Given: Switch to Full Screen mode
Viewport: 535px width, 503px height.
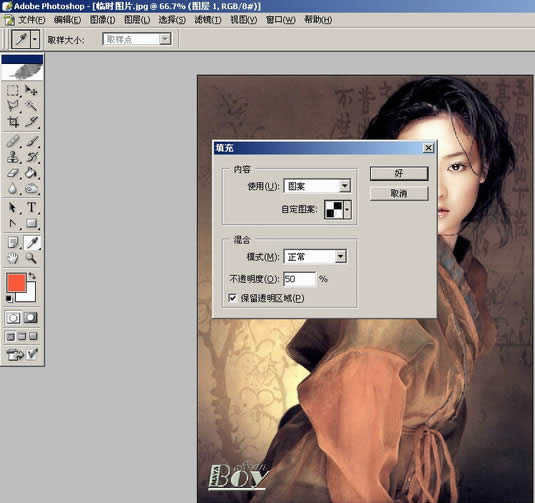Looking at the screenshot, I should pyautogui.click(x=33, y=337).
